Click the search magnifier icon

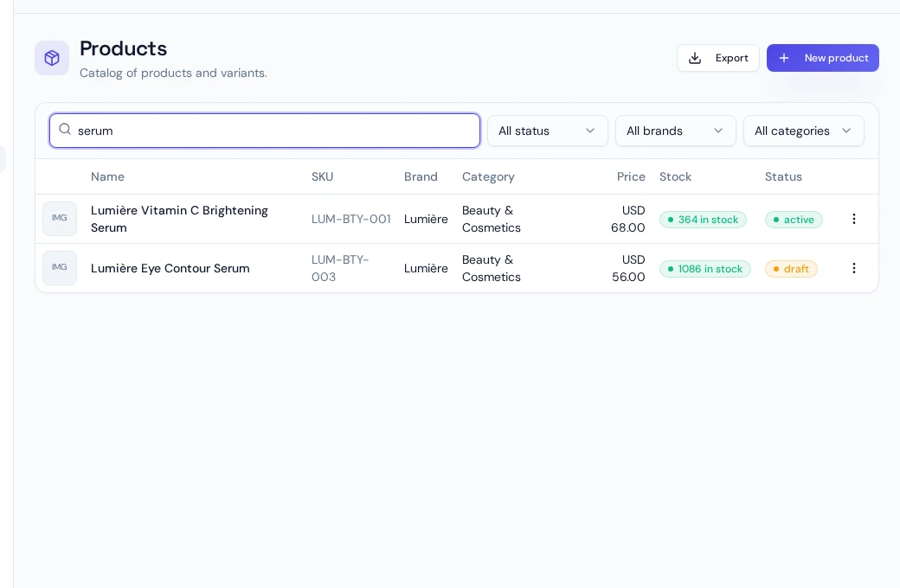(65, 130)
